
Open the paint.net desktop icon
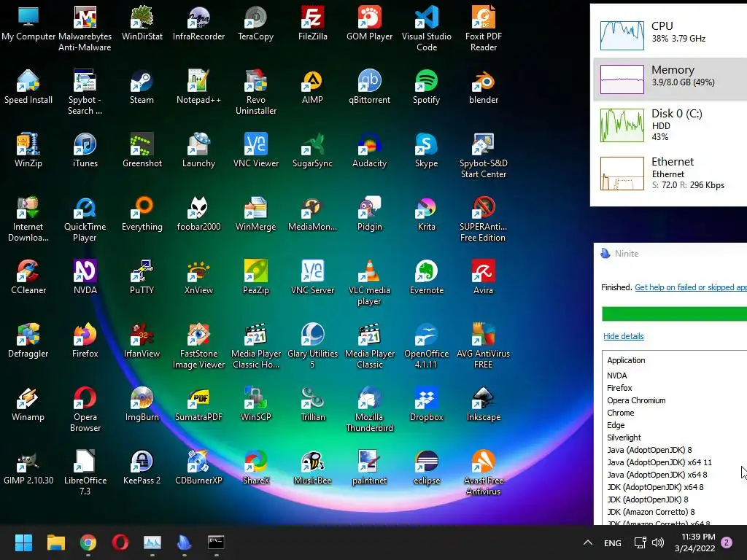(369, 467)
